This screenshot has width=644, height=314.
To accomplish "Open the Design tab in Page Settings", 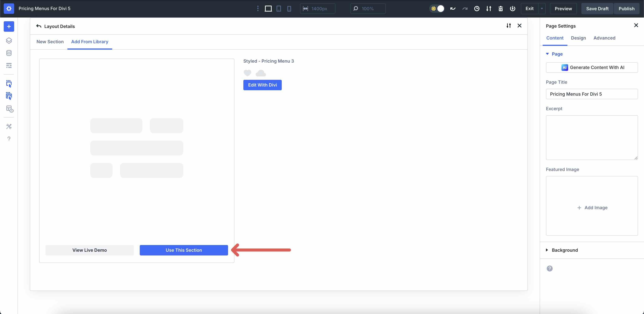I will coord(578,38).
